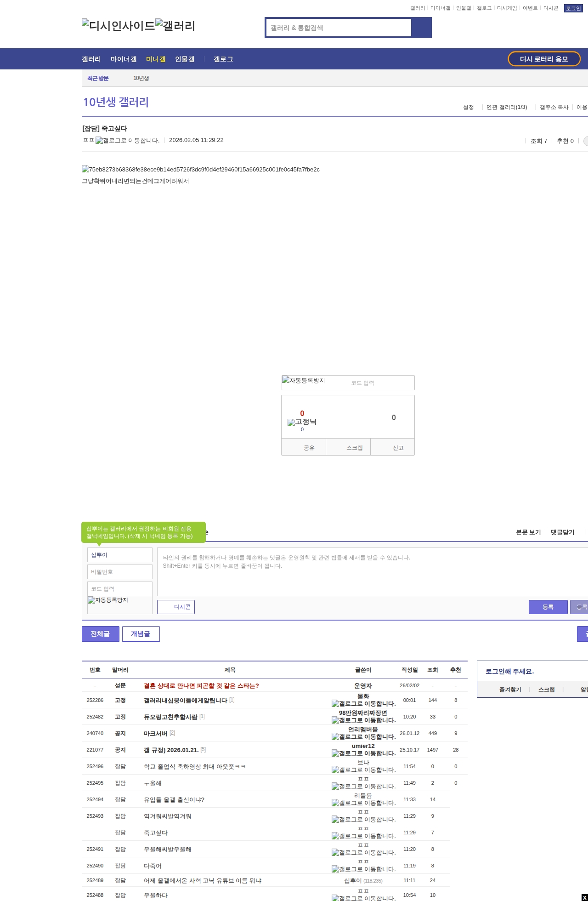
Task: Open 마이너갤 in the top utility links
Action: click(x=440, y=8)
